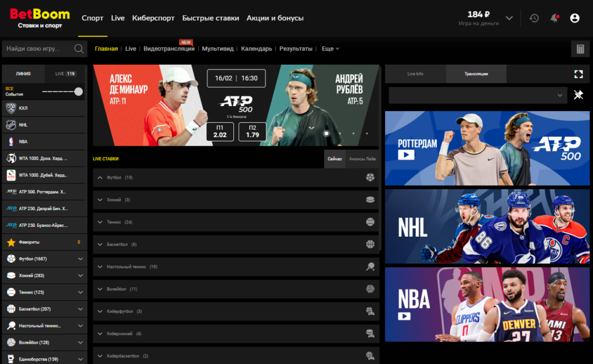Click basketball icon in Баскетбол (6) row

pyautogui.click(x=370, y=244)
